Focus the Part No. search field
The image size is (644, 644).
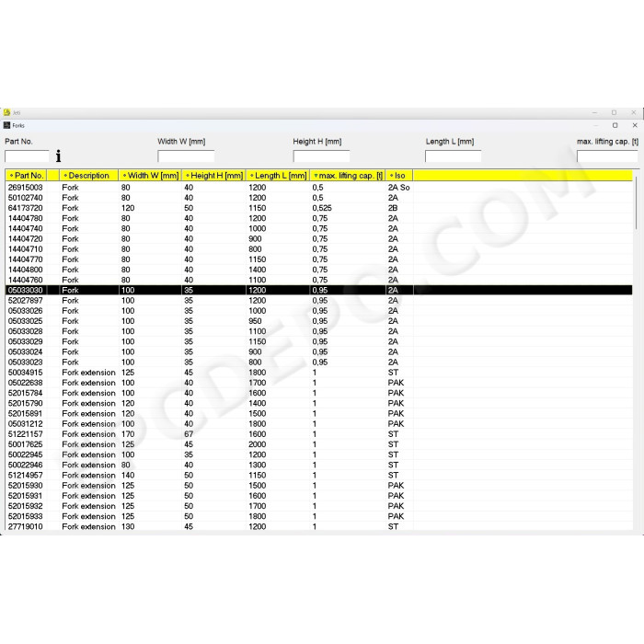pyautogui.click(x=27, y=156)
